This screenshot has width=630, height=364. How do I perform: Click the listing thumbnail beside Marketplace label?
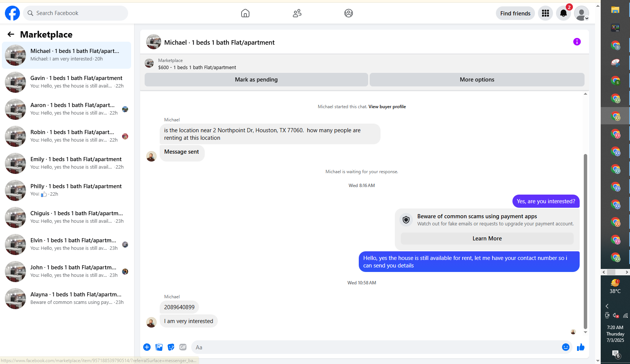pyautogui.click(x=149, y=63)
